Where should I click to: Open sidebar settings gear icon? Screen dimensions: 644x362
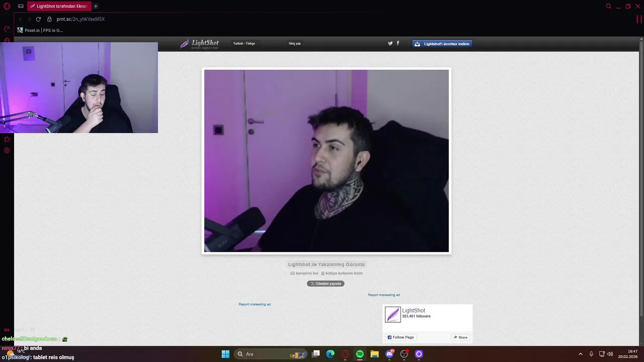7,150
